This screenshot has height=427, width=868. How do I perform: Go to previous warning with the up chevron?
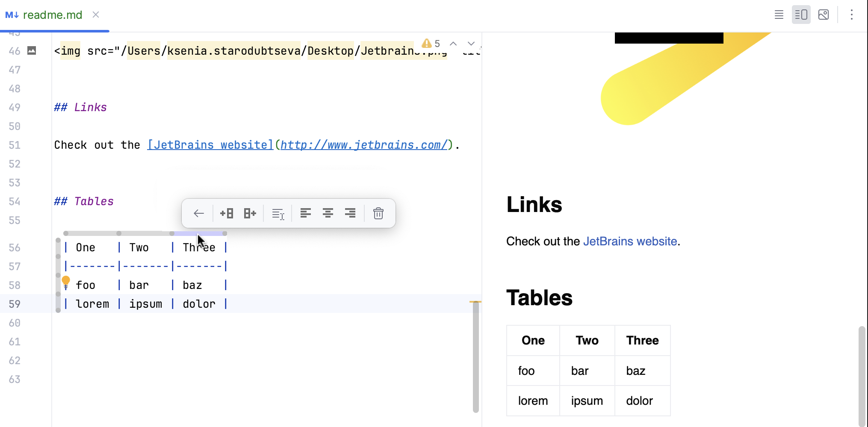pyautogui.click(x=453, y=43)
